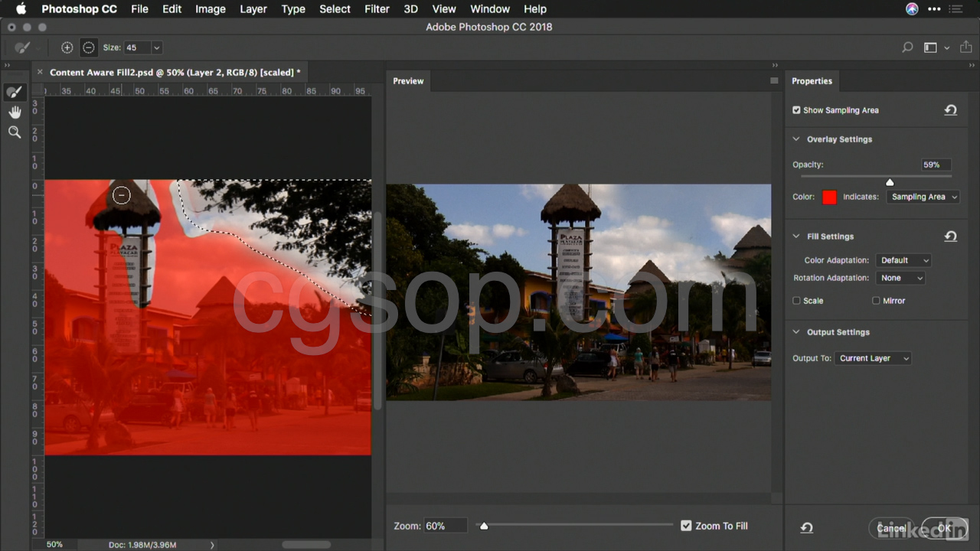Select the Sampling Brush tool

[14, 93]
